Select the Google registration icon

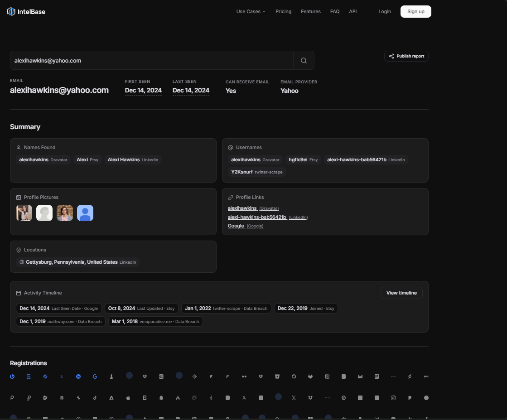click(x=95, y=377)
